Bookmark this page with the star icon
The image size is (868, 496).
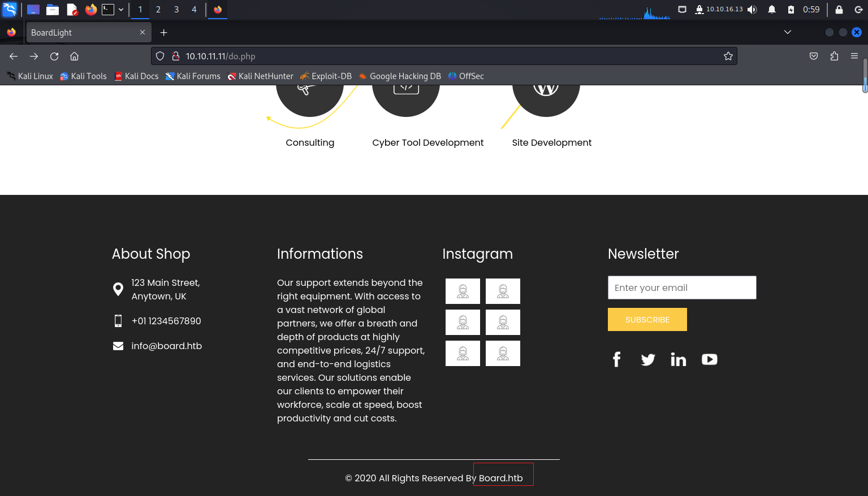(728, 56)
